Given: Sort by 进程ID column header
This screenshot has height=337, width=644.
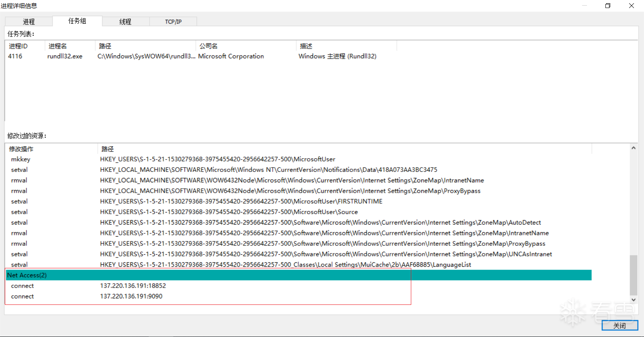Looking at the screenshot, I should tap(18, 46).
